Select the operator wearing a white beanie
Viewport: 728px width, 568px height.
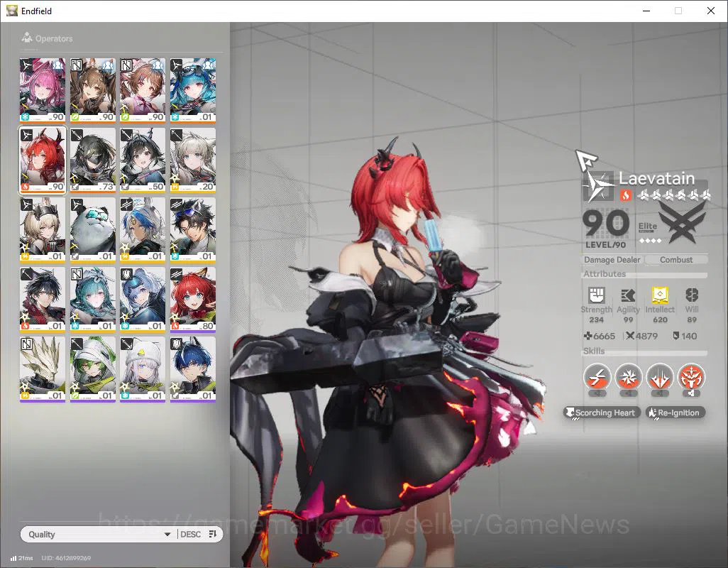click(x=143, y=368)
